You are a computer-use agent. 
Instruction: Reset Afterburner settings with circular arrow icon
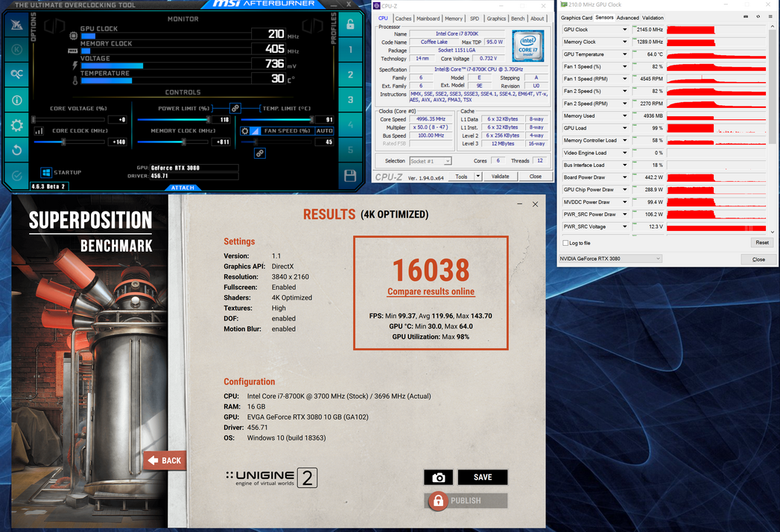16,151
